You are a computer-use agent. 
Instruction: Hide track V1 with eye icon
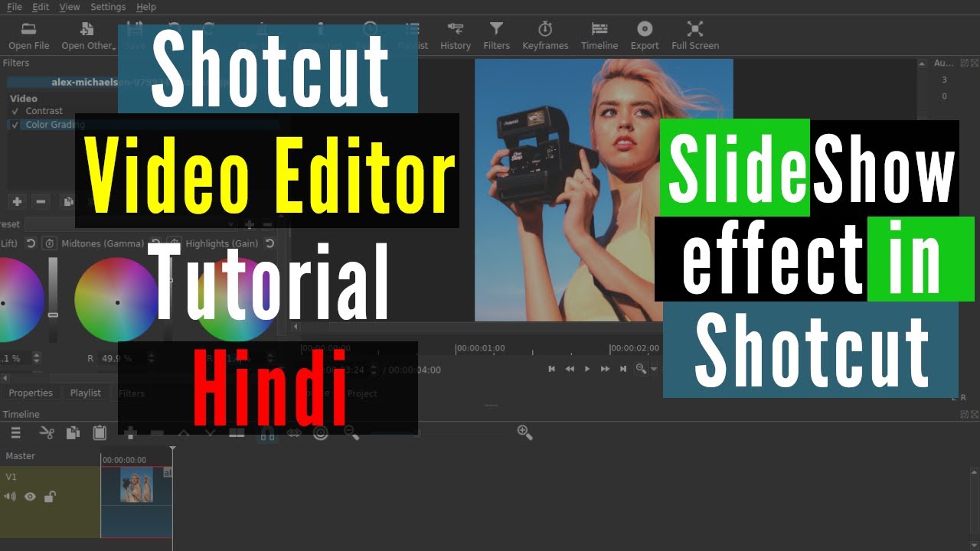[30, 497]
